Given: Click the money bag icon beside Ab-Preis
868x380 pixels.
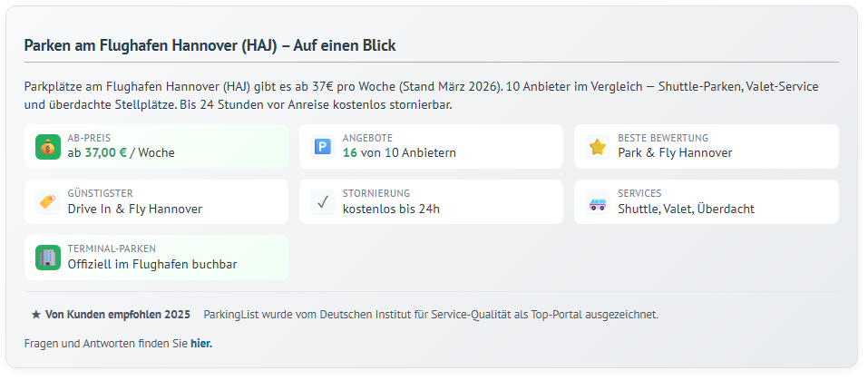Looking at the screenshot, I should (x=47, y=146).
